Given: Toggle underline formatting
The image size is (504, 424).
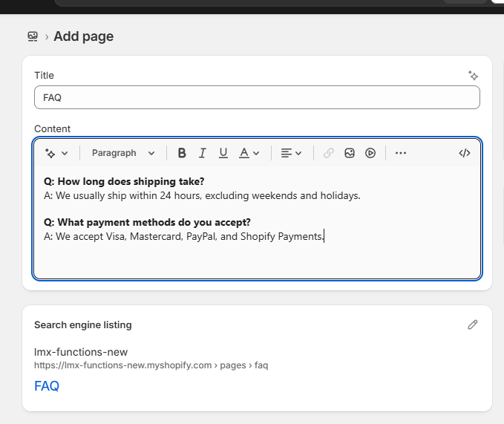Looking at the screenshot, I should coord(223,153).
